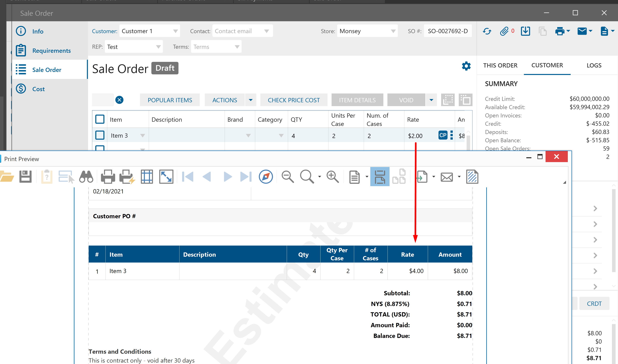This screenshot has width=618, height=364.
Task: Switch to the THIS ORDER tab
Action: 500,65
